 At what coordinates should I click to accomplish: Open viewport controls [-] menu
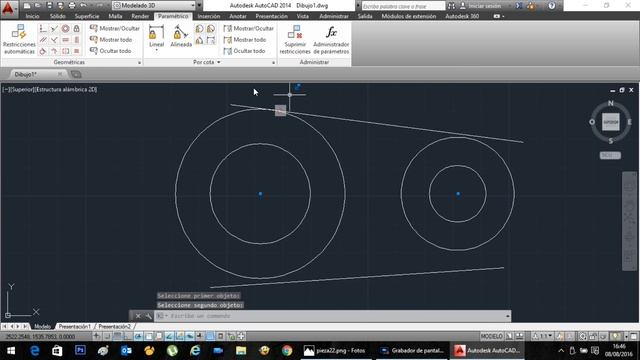point(5,89)
